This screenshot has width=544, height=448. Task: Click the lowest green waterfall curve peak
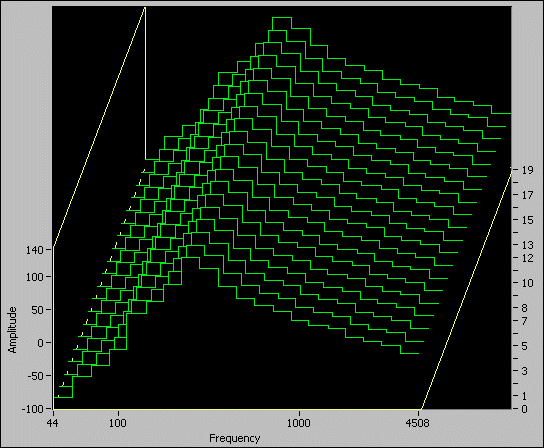190,257
